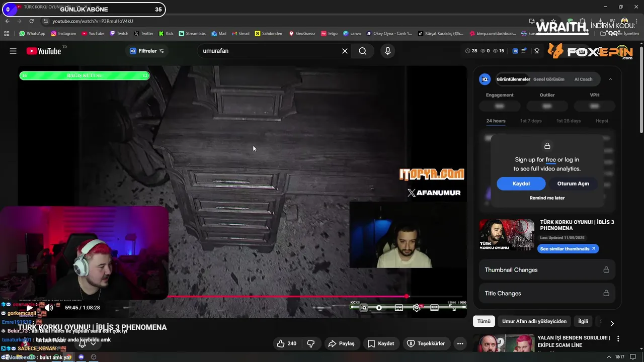The image size is (644, 362).
Task: Open the GeoGuessr bookmark
Action: click(x=302, y=34)
